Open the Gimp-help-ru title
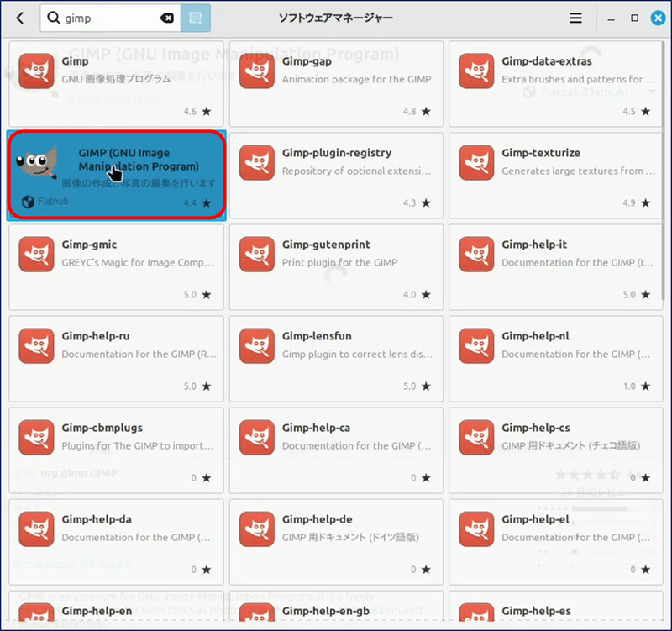672x631 pixels. coord(96,336)
